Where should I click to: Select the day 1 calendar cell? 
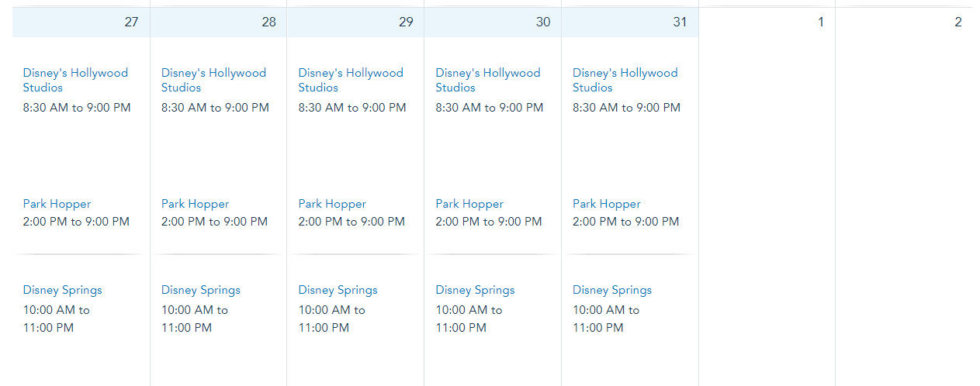[x=767, y=194]
